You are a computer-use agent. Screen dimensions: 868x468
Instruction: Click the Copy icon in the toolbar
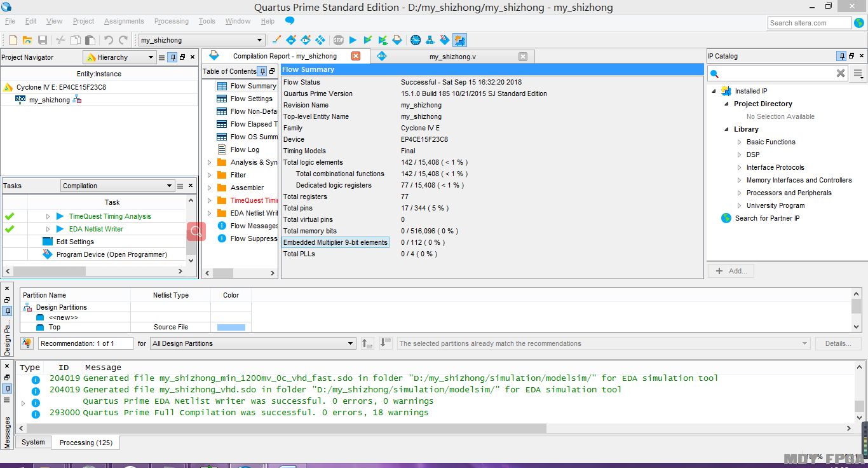pyautogui.click(x=76, y=40)
